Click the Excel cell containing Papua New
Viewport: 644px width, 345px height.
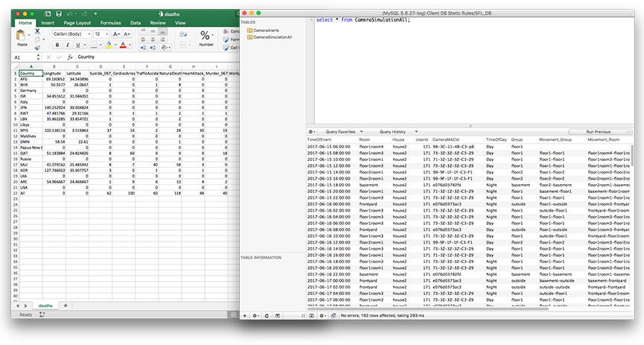[31, 148]
